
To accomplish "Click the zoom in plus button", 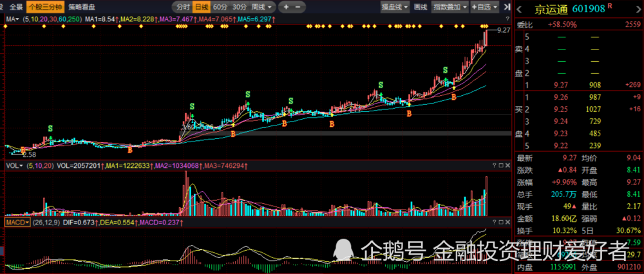I will [x=286, y=7].
